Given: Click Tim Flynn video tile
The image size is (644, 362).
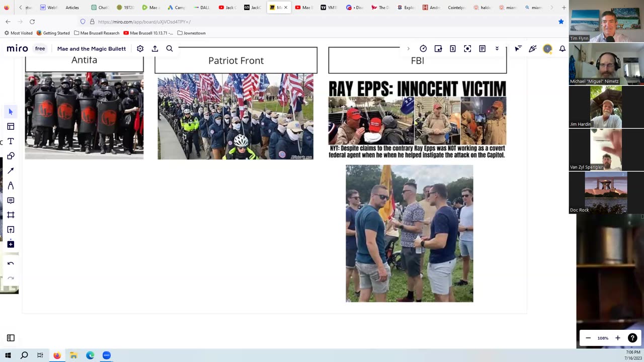Looking at the screenshot, I should 606,21.
